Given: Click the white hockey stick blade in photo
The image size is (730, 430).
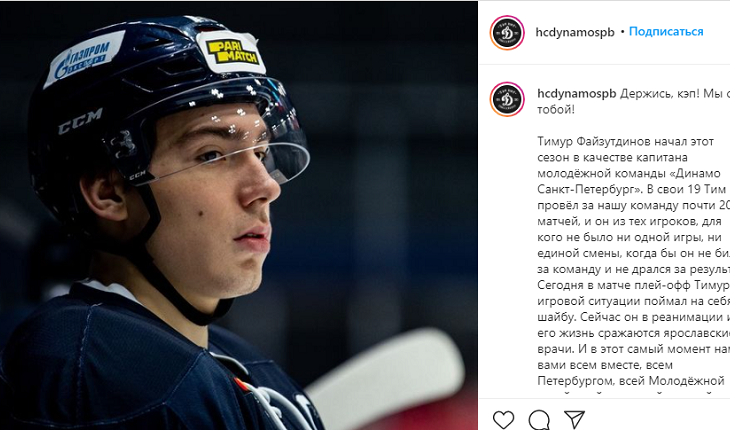Looking at the screenshot, I should coord(386,372).
